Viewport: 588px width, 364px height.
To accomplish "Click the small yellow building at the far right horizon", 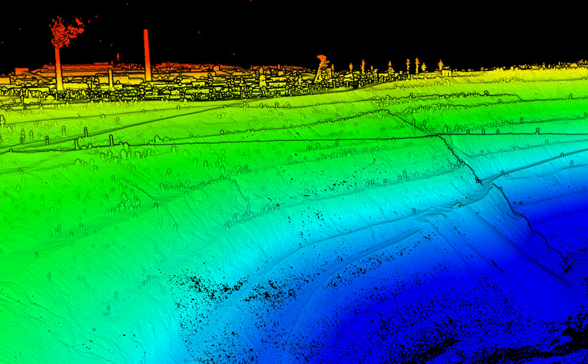I will point(445,72).
